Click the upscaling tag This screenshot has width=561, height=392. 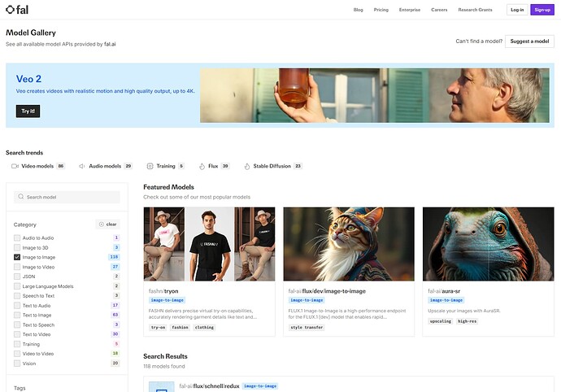click(441, 321)
